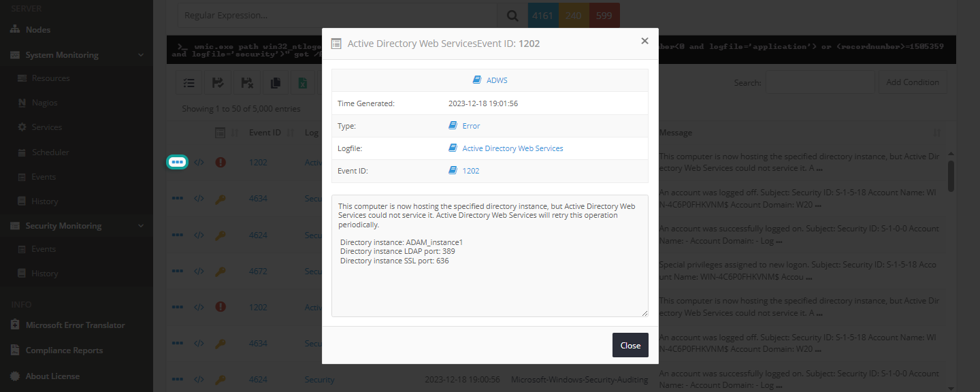The height and width of the screenshot is (392, 980).
Task: Click the magnifier search button beside Regular Expression
Action: [x=512, y=16]
